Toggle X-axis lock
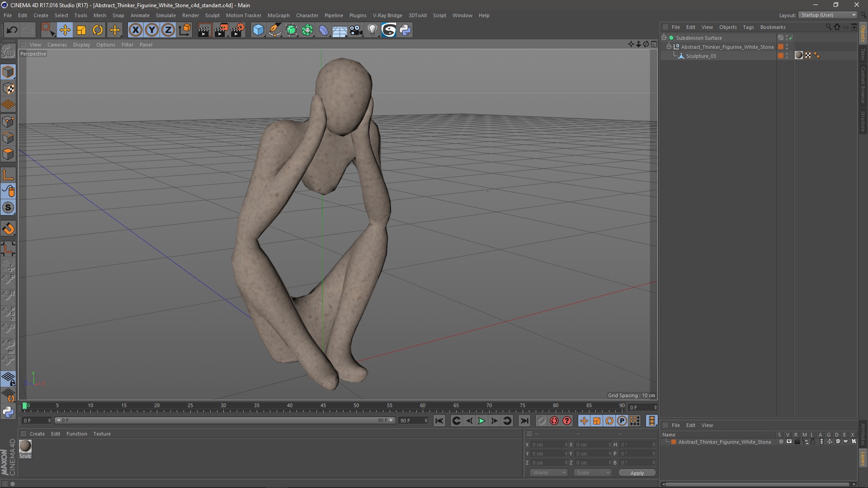 135,30
